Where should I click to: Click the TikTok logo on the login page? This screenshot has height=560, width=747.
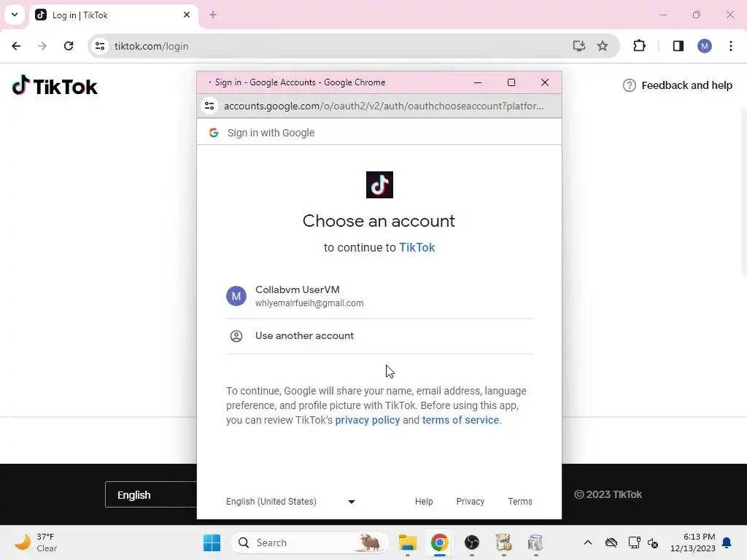tap(55, 86)
